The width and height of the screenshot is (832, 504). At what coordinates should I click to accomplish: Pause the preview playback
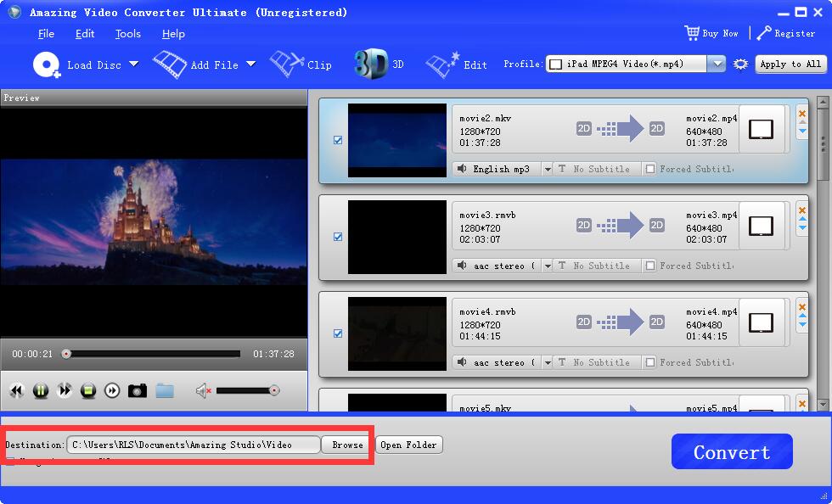[x=41, y=391]
